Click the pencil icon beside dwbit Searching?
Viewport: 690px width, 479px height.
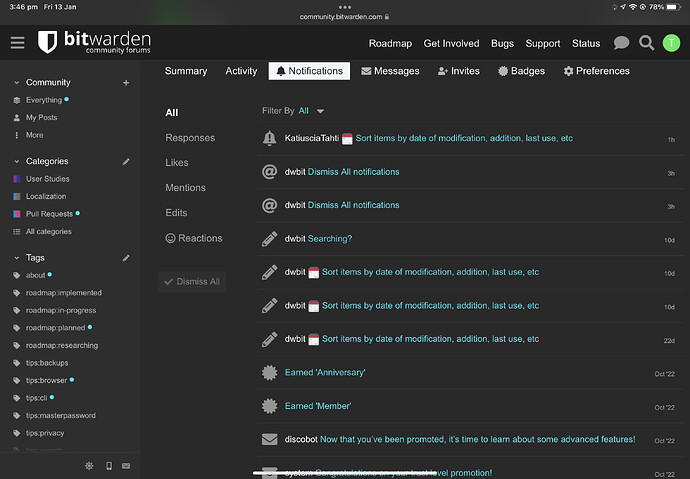tap(269, 239)
